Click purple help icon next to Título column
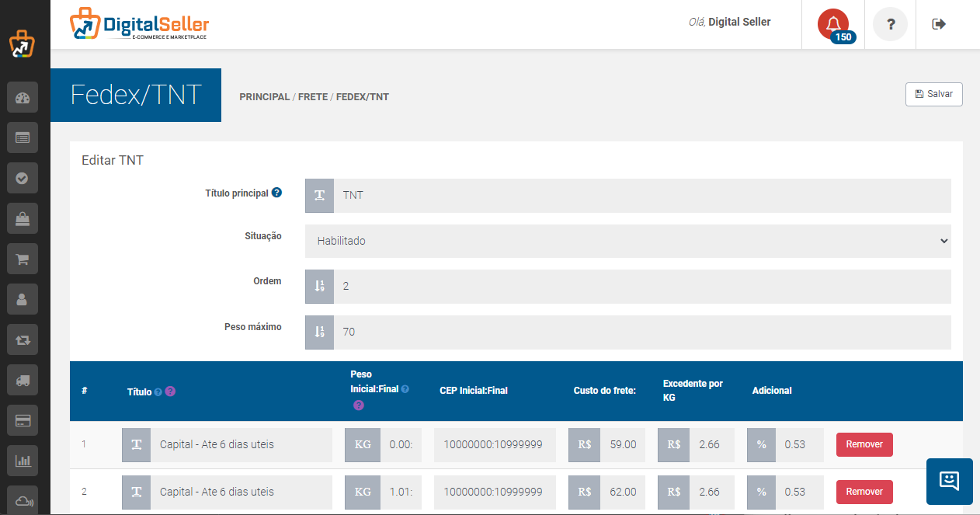Viewport: 980px width, 515px height. pos(171,391)
